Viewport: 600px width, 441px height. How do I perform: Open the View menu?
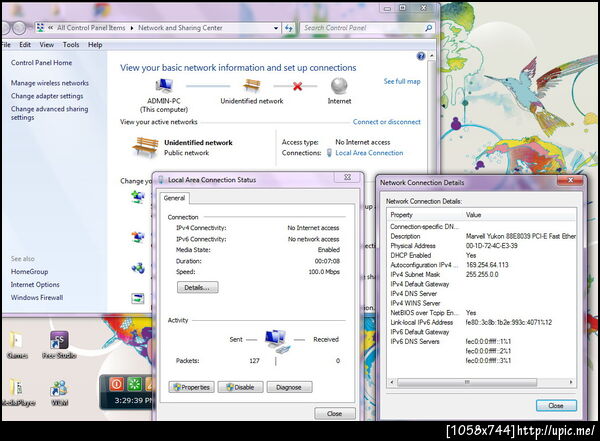tap(47, 45)
